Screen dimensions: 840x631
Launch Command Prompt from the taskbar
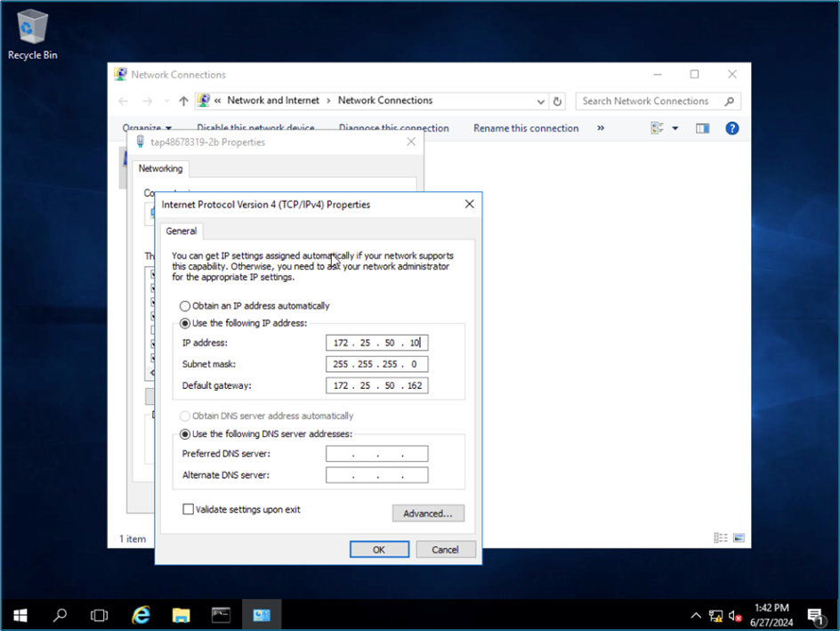221,615
